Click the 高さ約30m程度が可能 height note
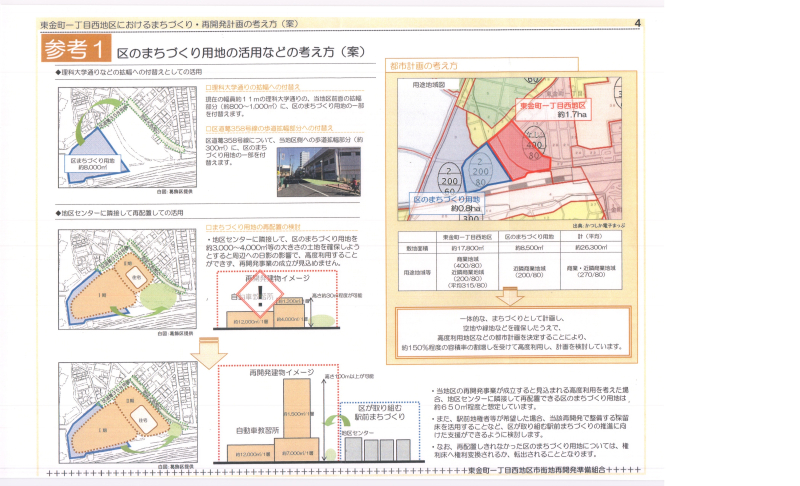Image resolution: width=800 pixels, height=486 pixels. coord(337,296)
